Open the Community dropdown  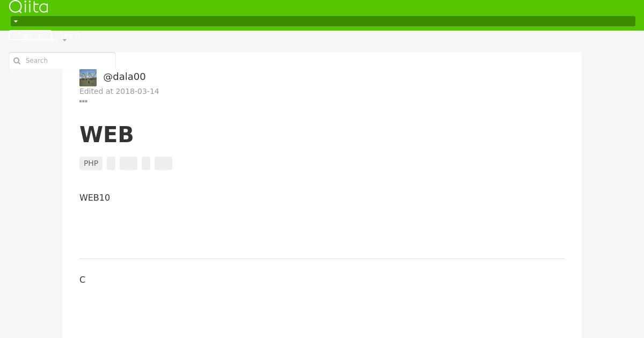point(44,40)
